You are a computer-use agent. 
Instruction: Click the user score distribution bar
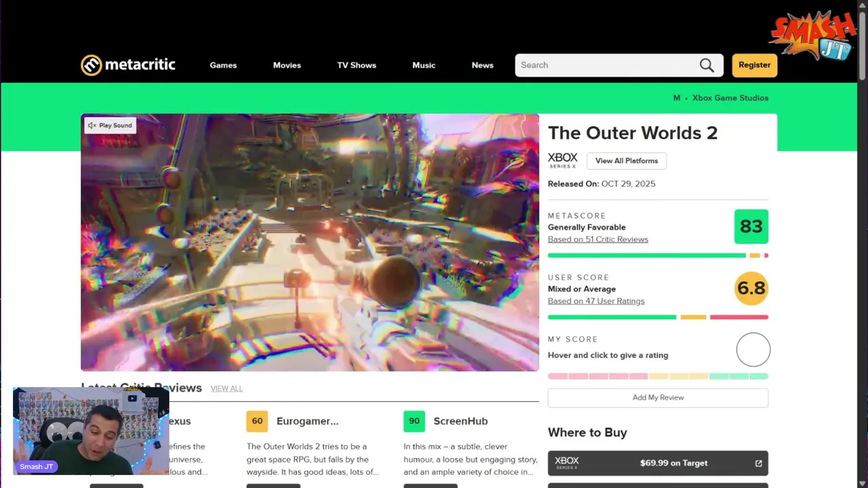(658, 317)
